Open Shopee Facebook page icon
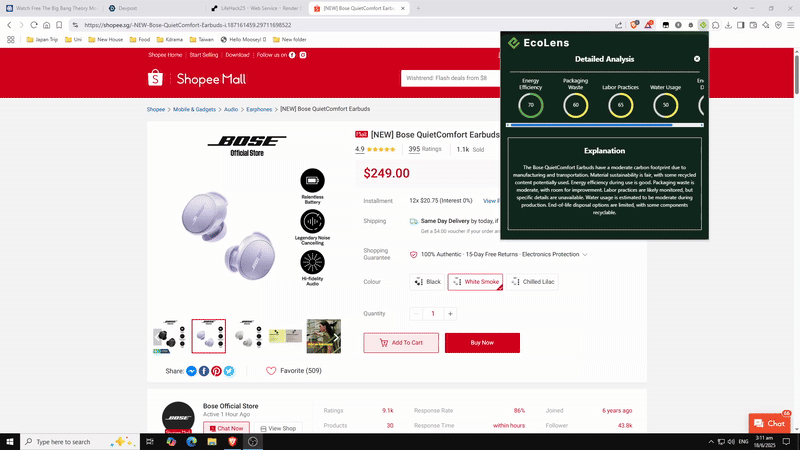 [x=292, y=55]
